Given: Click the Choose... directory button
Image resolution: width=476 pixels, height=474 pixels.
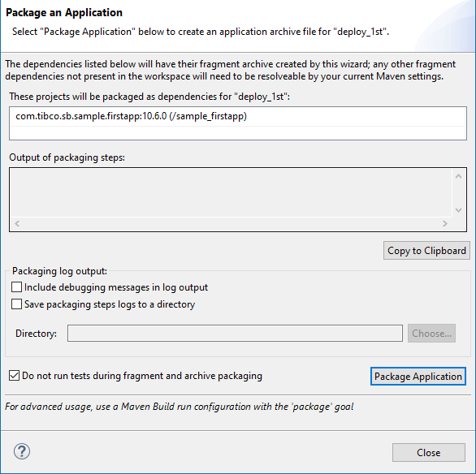Looking at the screenshot, I should click(431, 334).
